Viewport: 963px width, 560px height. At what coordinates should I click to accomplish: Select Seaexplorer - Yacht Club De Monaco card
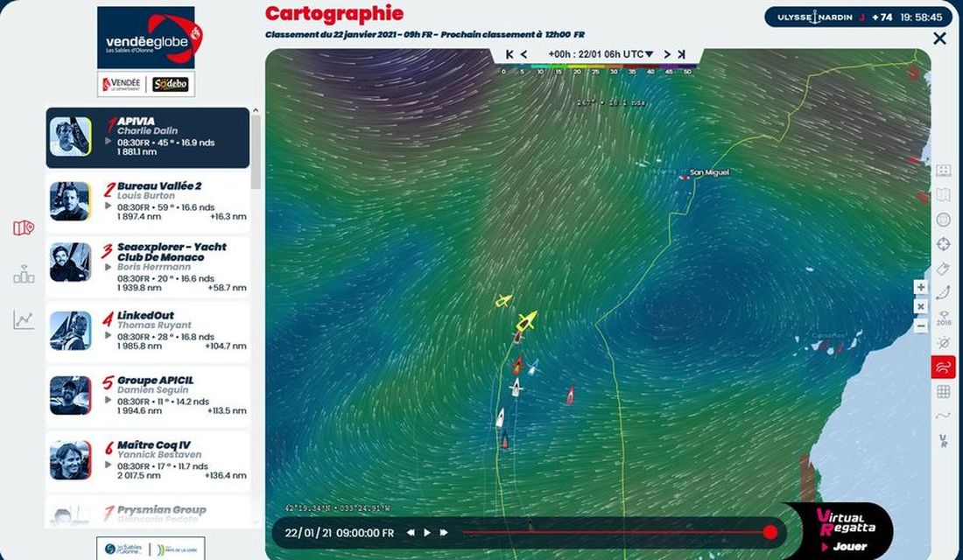[147, 268]
